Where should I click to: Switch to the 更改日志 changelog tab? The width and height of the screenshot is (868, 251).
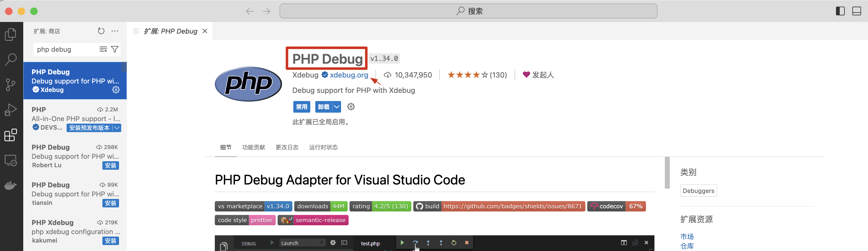point(287,147)
